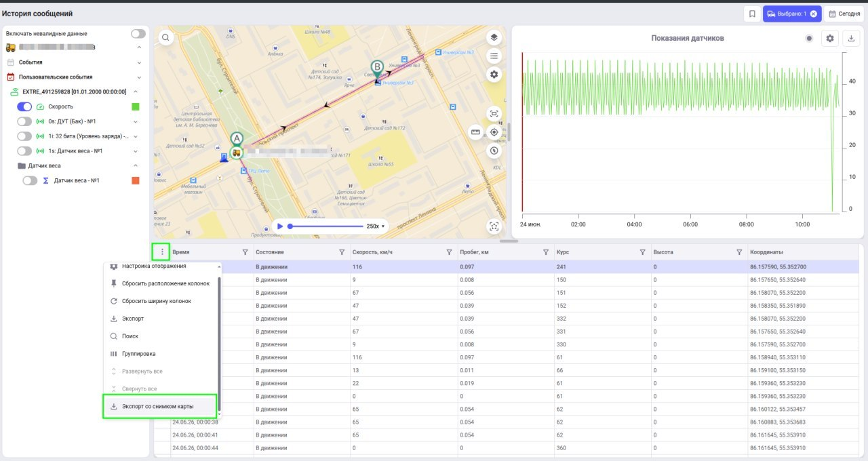868x461 pixels.
Task: Toggle Включать невалидные данные switch
Action: coord(138,33)
